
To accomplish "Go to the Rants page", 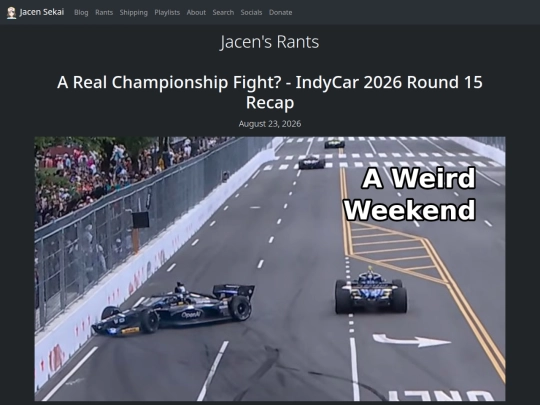I will point(104,12).
